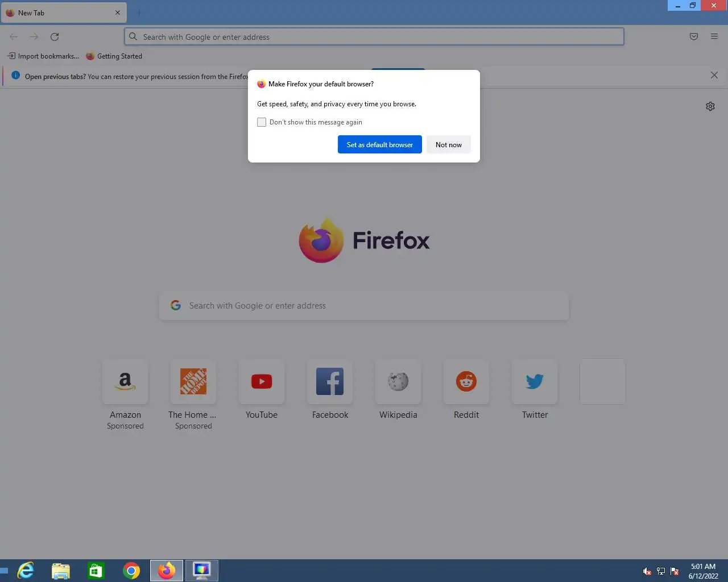
Task: Open the Twitter shortcut tile
Action: point(535,381)
